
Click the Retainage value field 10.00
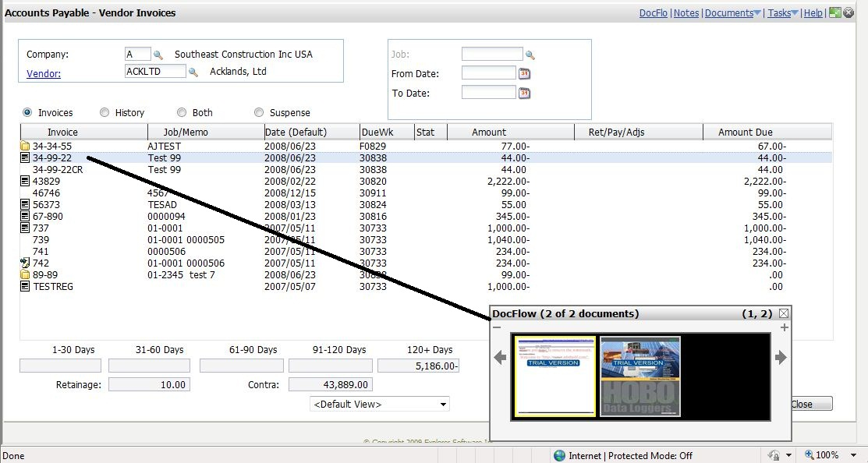point(149,384)
